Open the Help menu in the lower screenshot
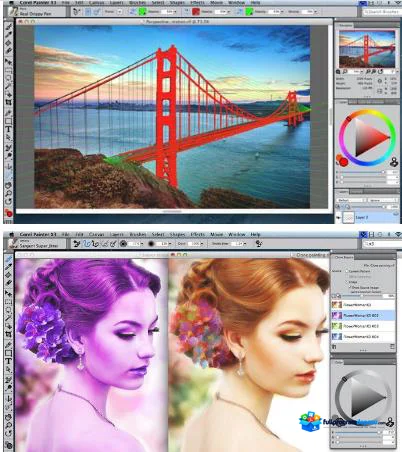Image resolution: width=402 pixels, height=452 pixels. 255,235
